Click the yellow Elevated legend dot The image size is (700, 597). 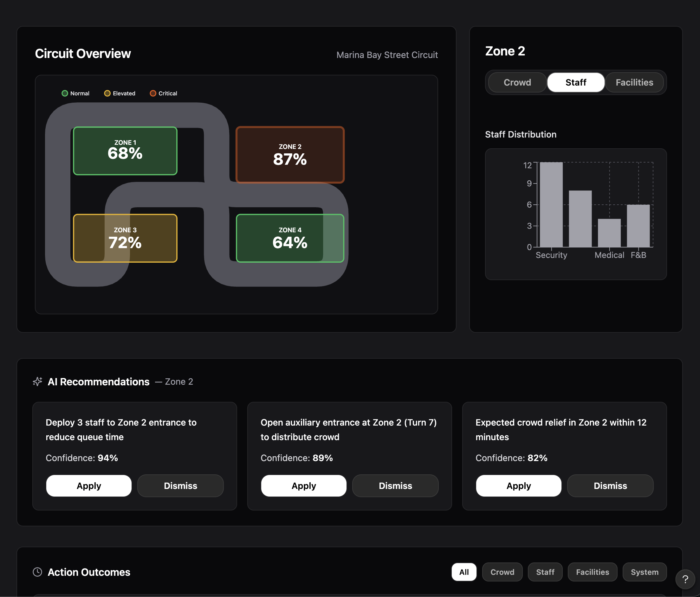pyautogui.click(x=107, y=93)
